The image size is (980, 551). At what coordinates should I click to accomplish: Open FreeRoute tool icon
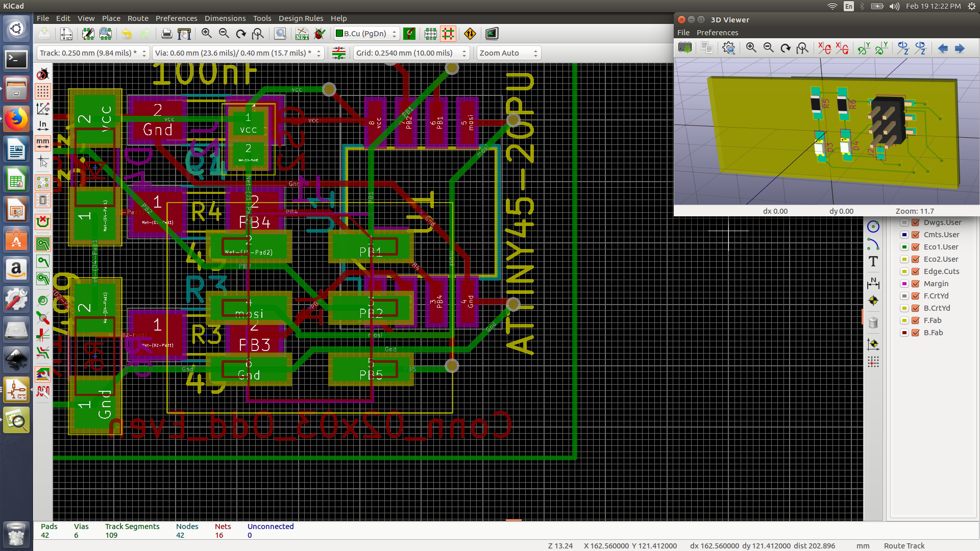tap(470, 34)
